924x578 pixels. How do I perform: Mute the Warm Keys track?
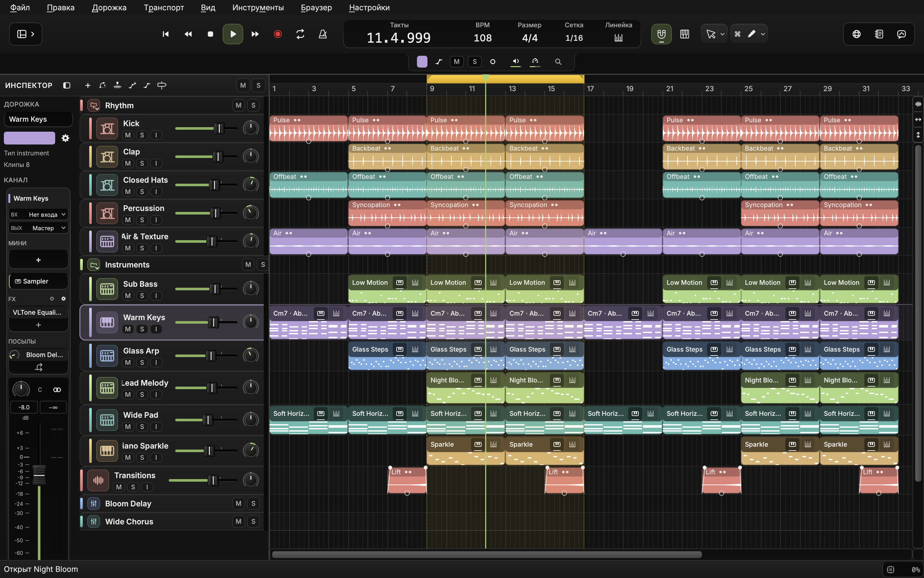point(128,329)
